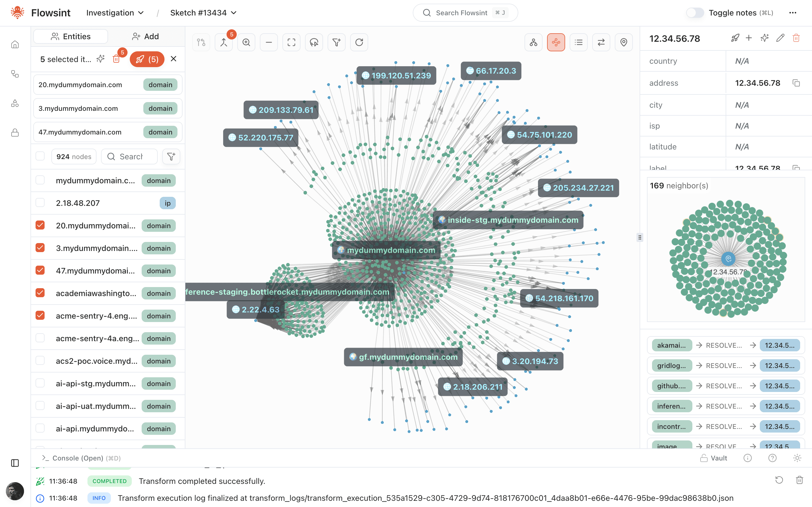
Task: Activate the fit-to-screen icon
Action: coord(291,42)
